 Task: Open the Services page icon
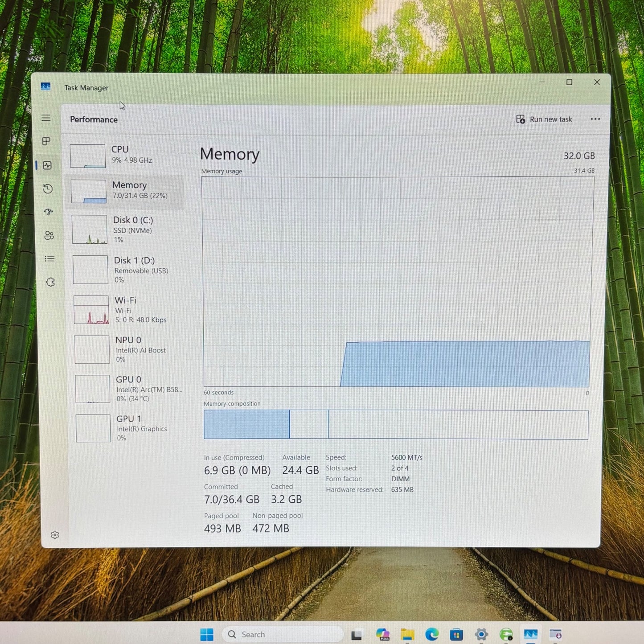pos(50,282)
